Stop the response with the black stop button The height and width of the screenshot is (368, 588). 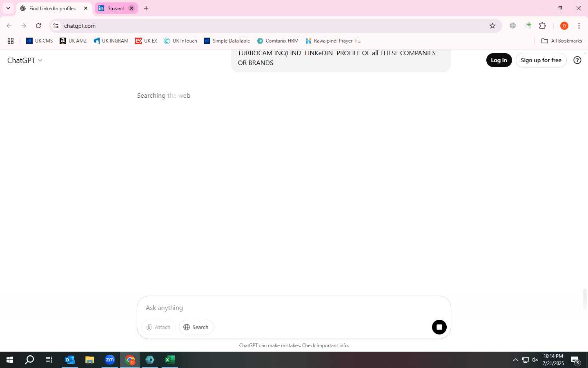click(x=439, y=327)
